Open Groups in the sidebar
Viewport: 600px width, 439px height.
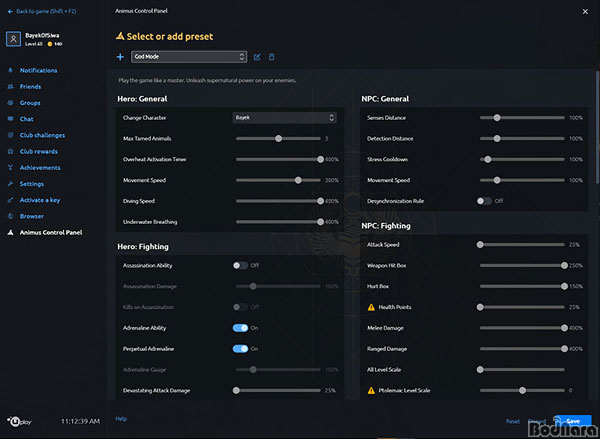(x=30, y=103)
